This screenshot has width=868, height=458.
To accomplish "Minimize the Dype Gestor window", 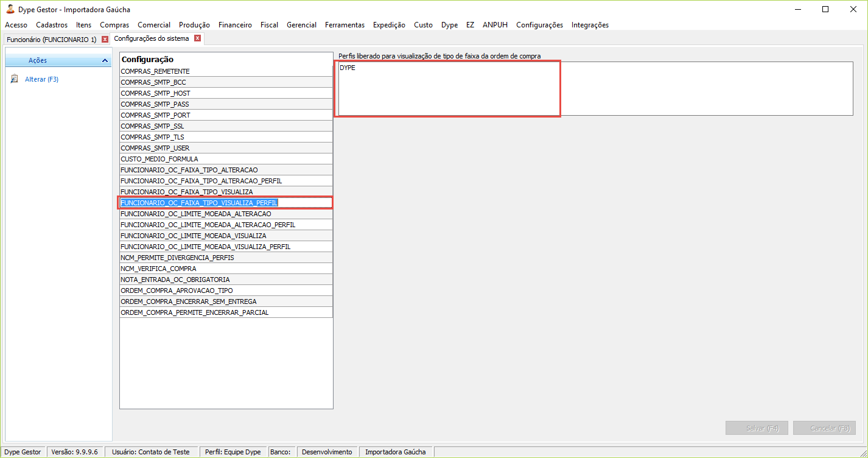I will click(797, 9).
